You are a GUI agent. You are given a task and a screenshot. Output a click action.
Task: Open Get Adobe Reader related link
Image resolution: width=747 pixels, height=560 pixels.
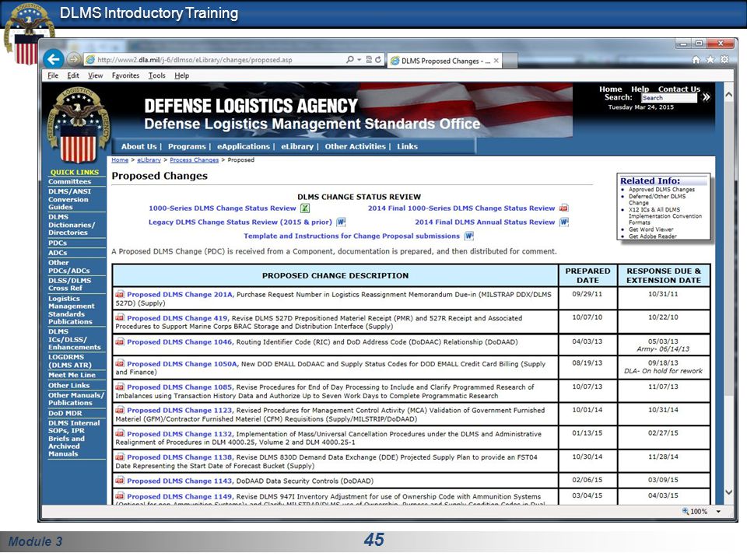coord(653,236)
